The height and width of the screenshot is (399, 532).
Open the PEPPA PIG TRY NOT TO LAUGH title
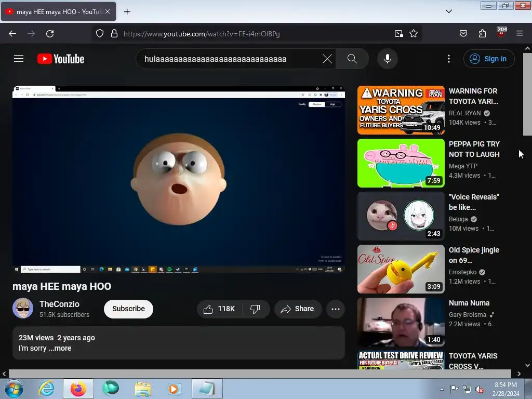pos(474,149)
